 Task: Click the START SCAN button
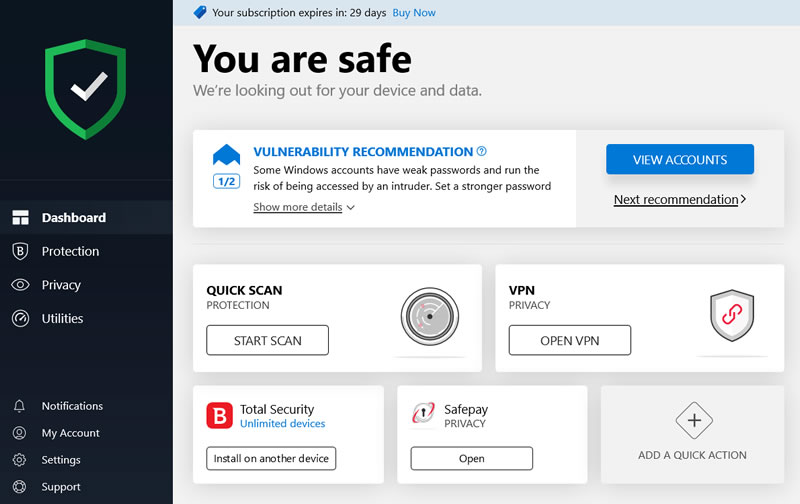pyautogui.click(x=267, y=340)
